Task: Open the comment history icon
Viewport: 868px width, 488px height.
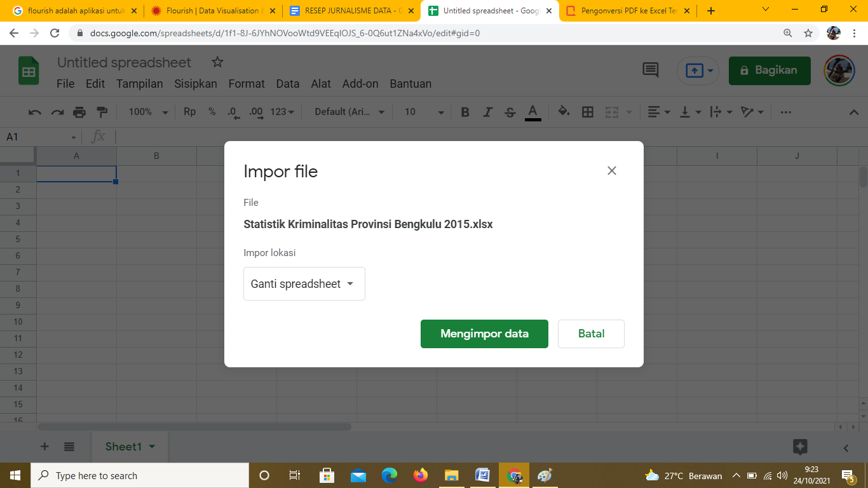Action: 651,70
